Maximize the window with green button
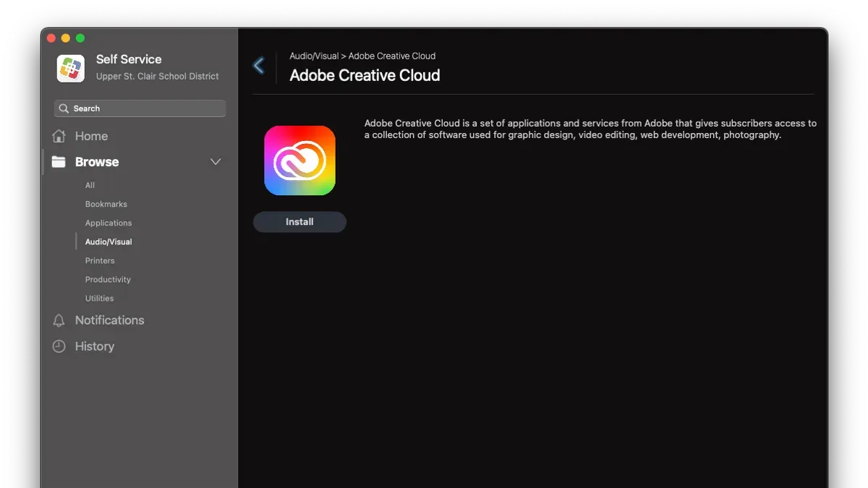Screen dimensions: 868x488 click(80, 38)
